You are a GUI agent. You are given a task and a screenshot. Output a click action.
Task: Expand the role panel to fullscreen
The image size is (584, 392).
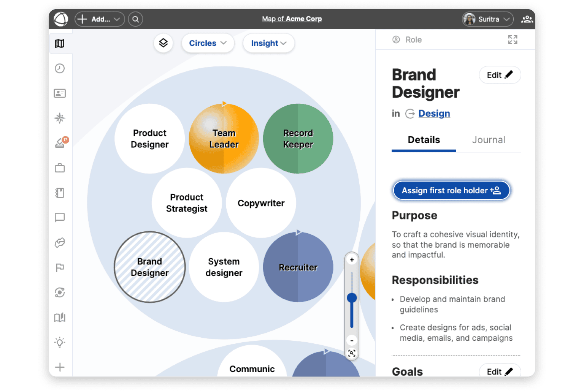click(x=513, y=40)
